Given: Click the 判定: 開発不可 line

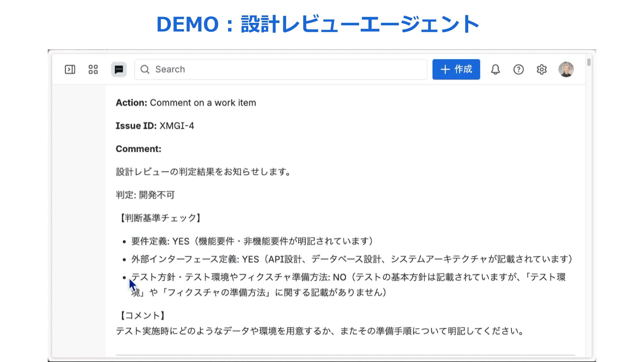Looking at the screenshot, I should point(145,195).
